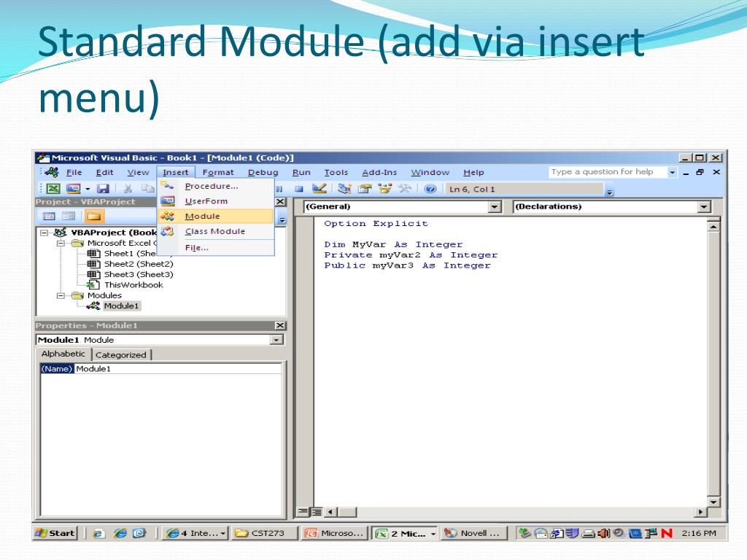Open the Format menu
Image resolution: width=747 pixels, height=560 pixels.
tap(218, 172)
